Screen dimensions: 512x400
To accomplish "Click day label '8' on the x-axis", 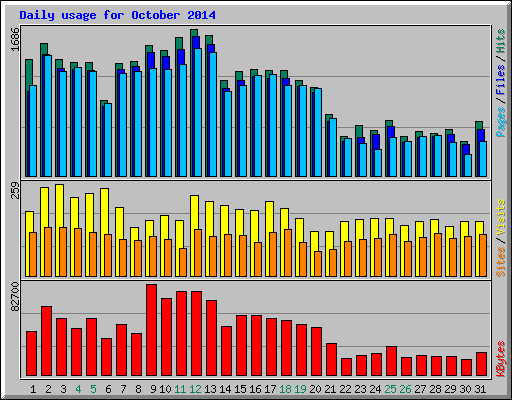I will (138, 389).
